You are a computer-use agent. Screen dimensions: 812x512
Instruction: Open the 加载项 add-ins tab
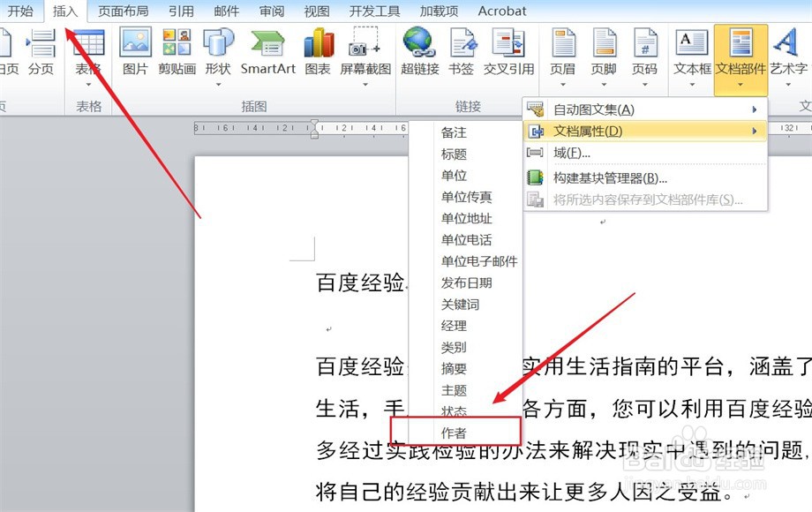[x=440, y=11]
